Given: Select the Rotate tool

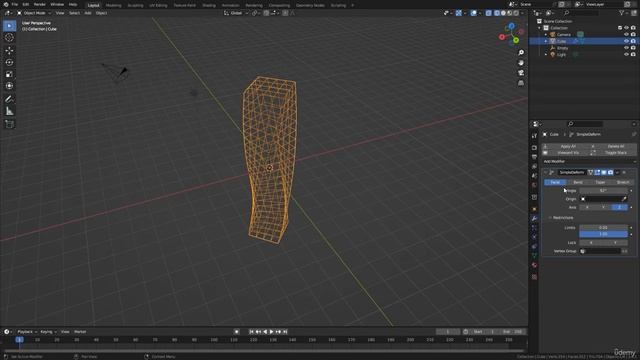Looking at the screenshot, I should tap(9, 62).
